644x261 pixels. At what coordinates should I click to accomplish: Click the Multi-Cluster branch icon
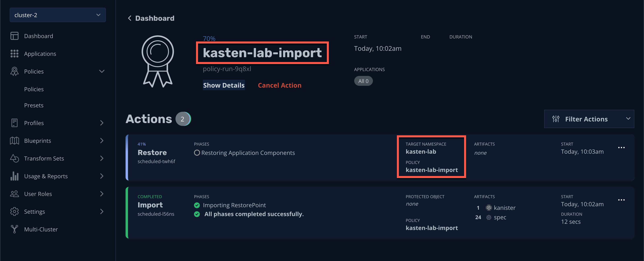click(14, 229)
